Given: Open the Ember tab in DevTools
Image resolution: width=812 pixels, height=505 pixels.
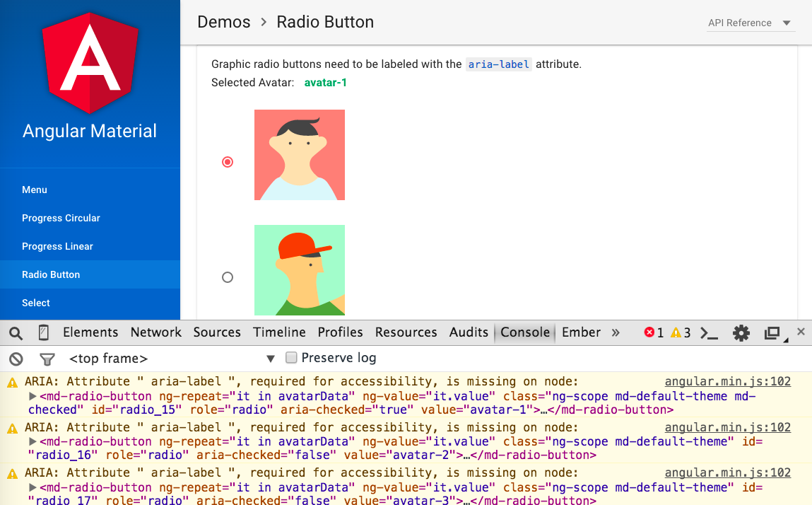Looking at the screenshot, I should 580,332.
